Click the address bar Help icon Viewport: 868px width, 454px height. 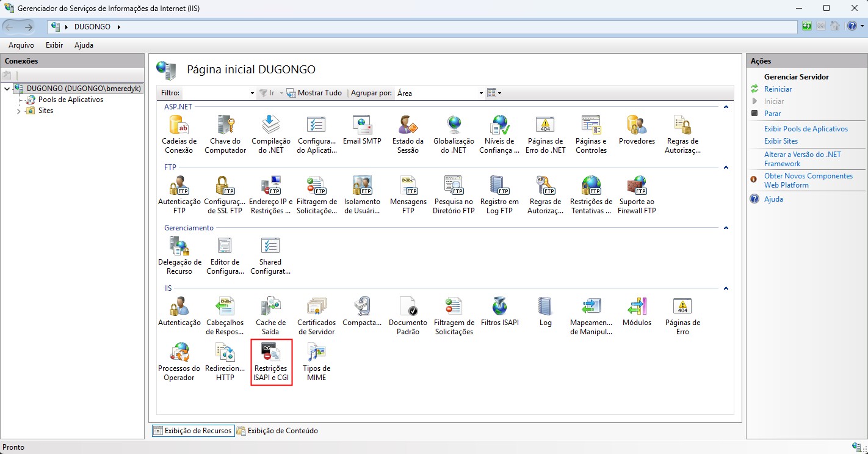(852, 26)
